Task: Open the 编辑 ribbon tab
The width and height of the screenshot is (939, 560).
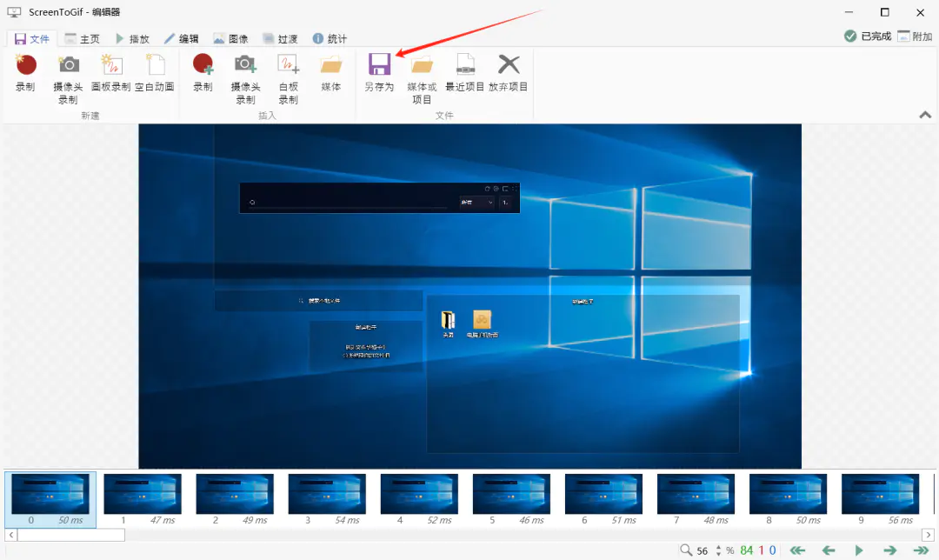Action: tap(182, 39)
